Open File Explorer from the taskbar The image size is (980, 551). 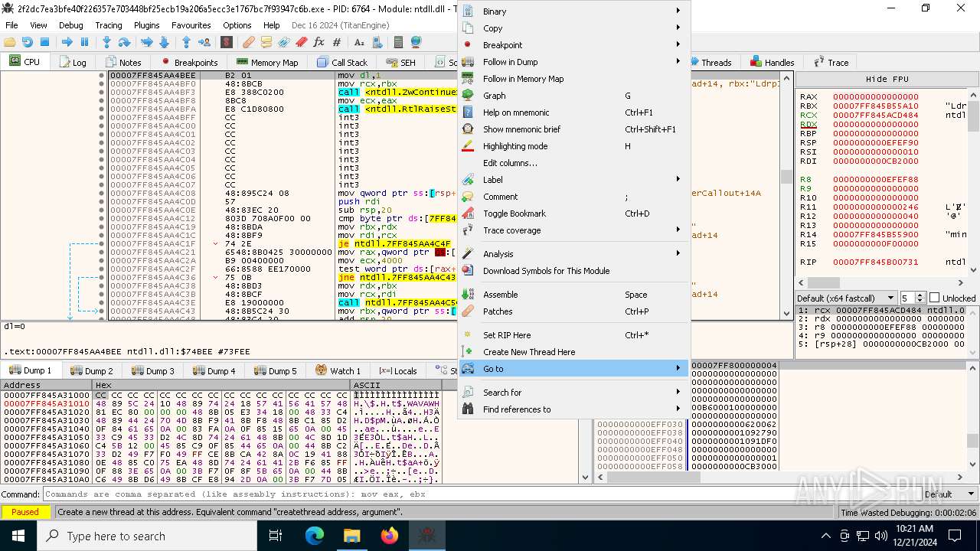click(x=351, y=536)
